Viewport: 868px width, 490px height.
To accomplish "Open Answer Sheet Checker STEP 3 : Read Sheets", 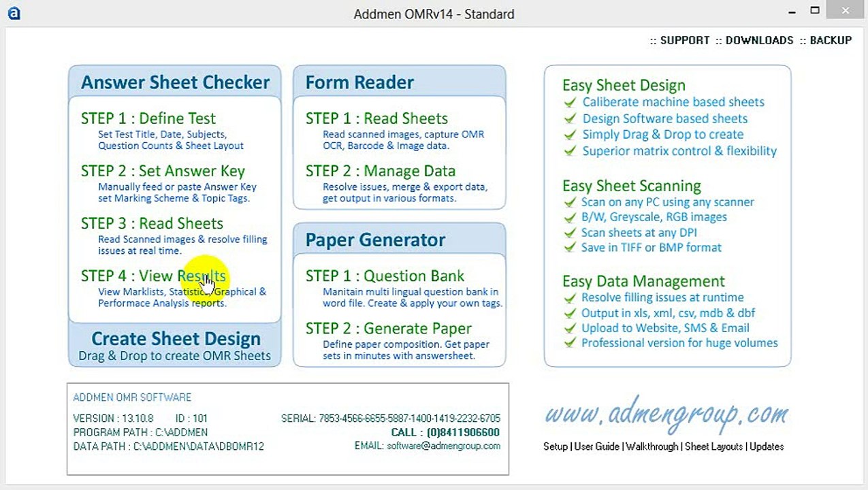I will tap(152, 223).
